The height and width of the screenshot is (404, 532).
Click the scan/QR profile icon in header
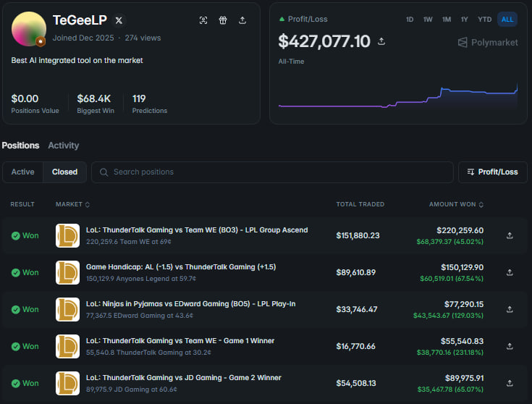tap(203, 20)
